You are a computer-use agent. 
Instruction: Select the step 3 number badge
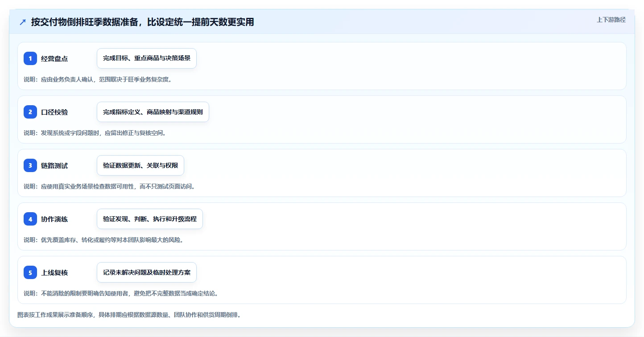(30, 165)
